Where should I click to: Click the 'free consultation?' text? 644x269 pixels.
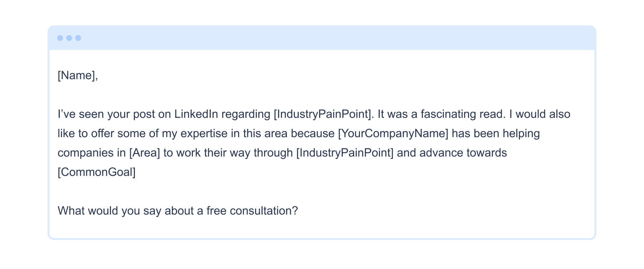pos(252,211)
